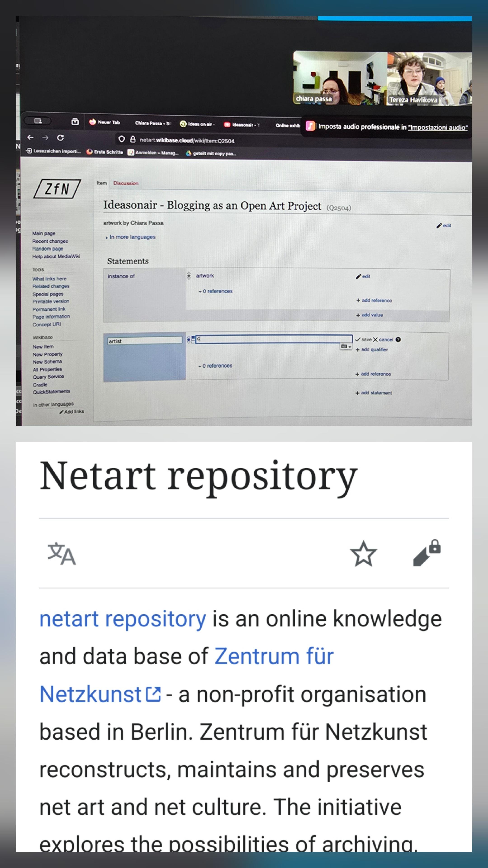Image resolution: width=488 pixels, height=868 pixels.
Task: Click the padlock icon beside the URL
Action: coord(133,139)
